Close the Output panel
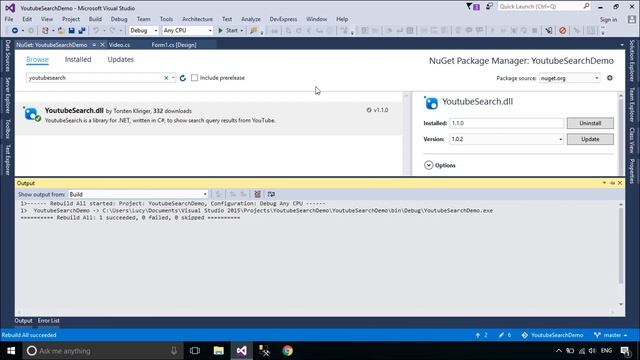 620,183
